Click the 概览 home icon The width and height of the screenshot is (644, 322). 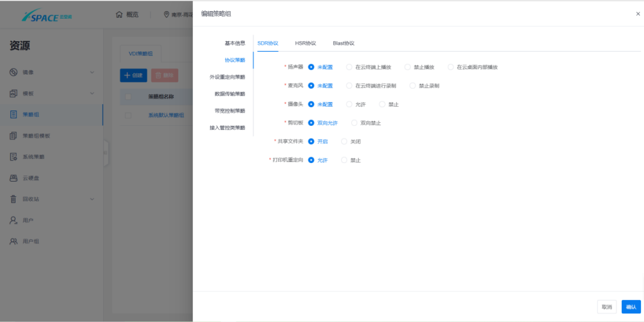point(119,15)
